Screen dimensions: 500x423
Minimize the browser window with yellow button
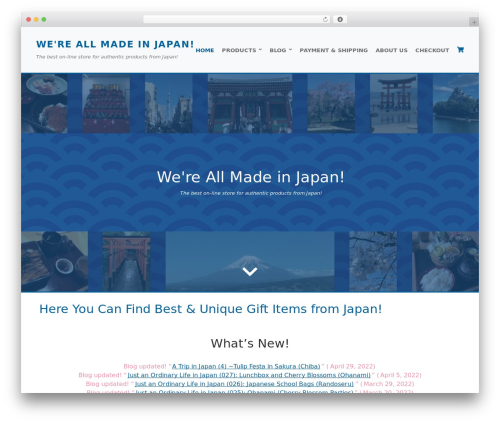pyautogui.click(x=36, y=19)
